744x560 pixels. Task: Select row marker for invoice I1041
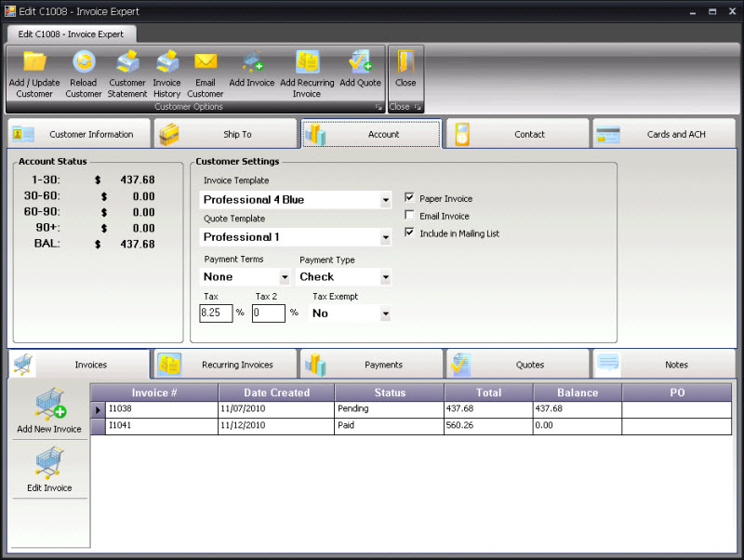(x=98, y=426)
